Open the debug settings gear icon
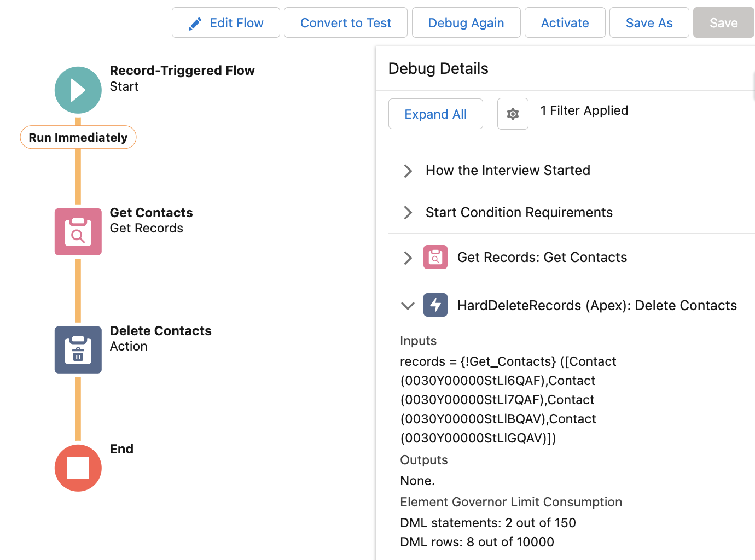 [x=513, y=114]
